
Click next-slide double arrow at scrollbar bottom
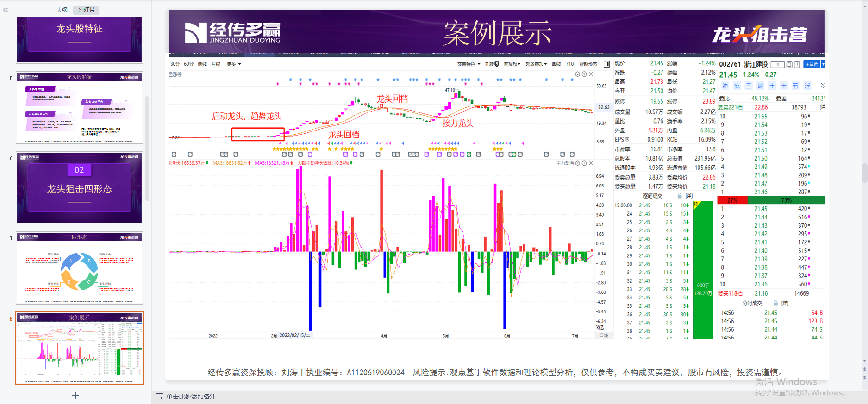[864, 378]
